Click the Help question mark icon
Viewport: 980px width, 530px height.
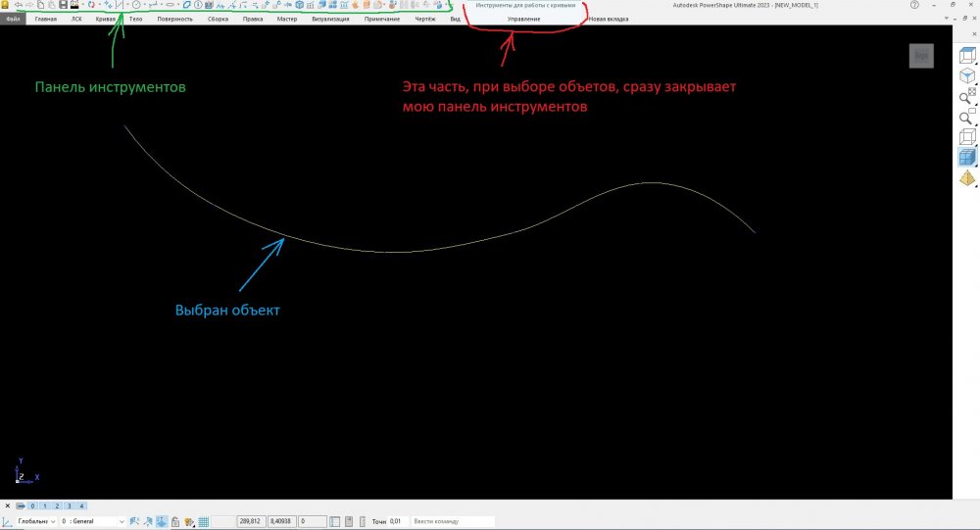(914, 5)
